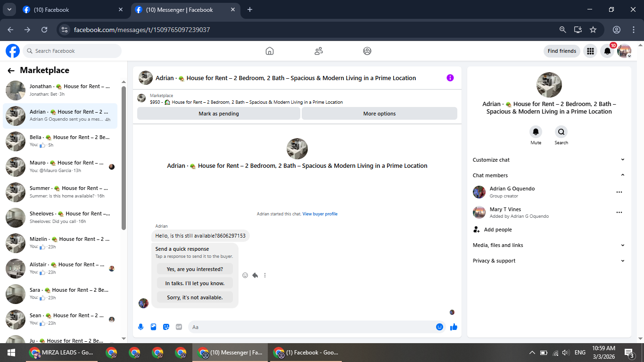Reload the page with refresh button
644x362 pixels.
tap(44, 29)
